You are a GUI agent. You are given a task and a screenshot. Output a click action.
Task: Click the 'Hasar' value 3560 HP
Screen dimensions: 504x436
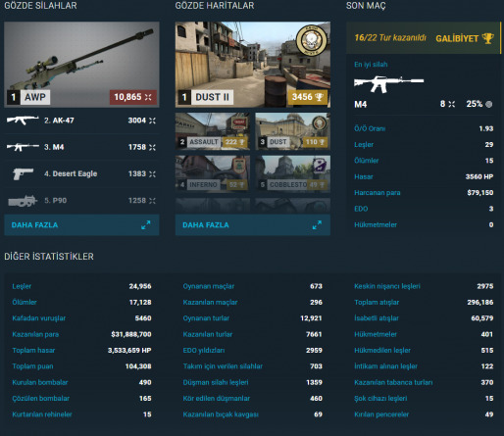479,176
